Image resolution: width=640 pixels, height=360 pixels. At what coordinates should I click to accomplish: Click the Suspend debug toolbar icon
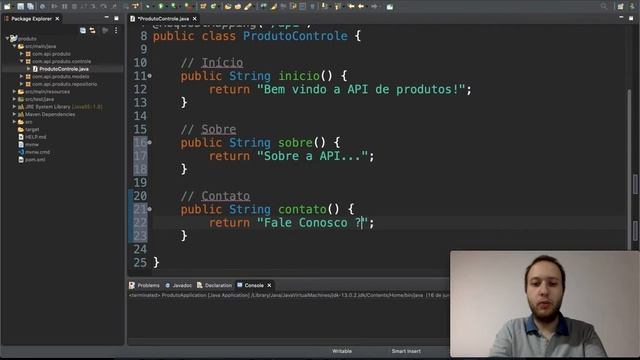tap(64, 7)
